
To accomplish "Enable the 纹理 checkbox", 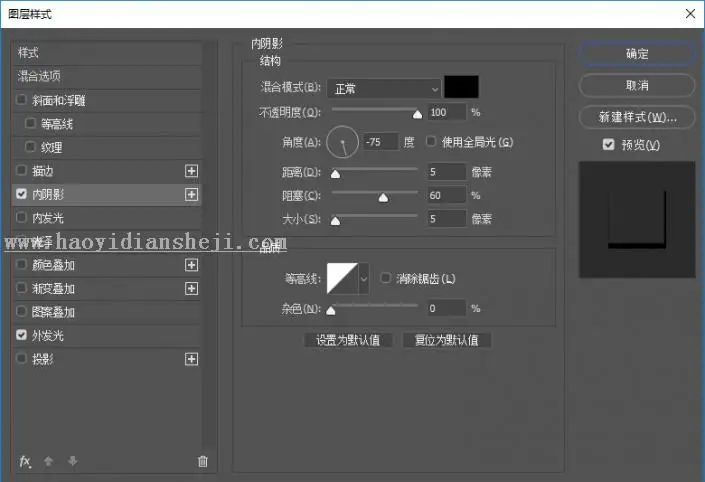I will coord(30,147).
